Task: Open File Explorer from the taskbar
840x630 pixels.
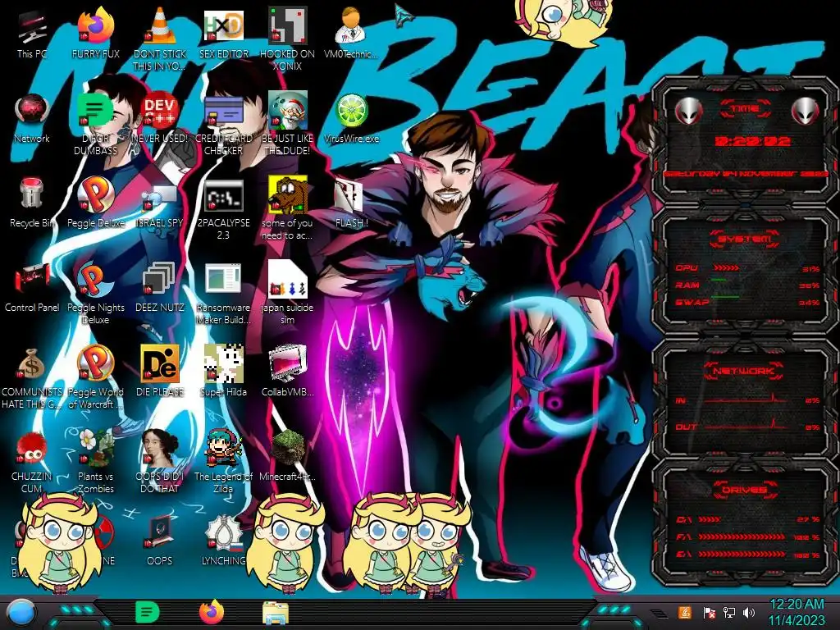Action: point(276,613)
